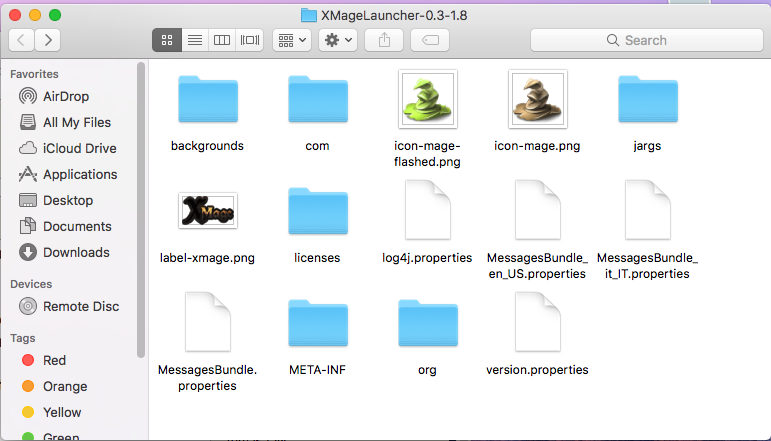Click the META-INF folder
The width and height of the screenshot is (771, 441).
(x=317, y=324)
